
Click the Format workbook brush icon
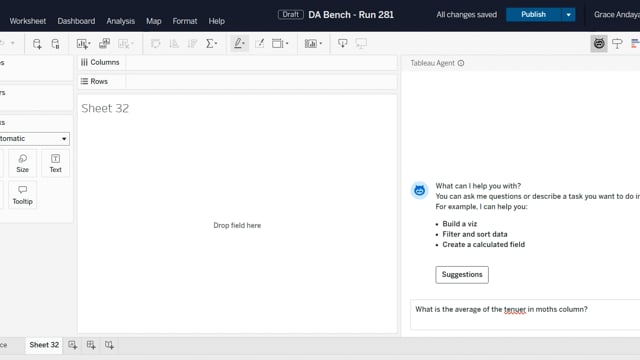[260, 43]
